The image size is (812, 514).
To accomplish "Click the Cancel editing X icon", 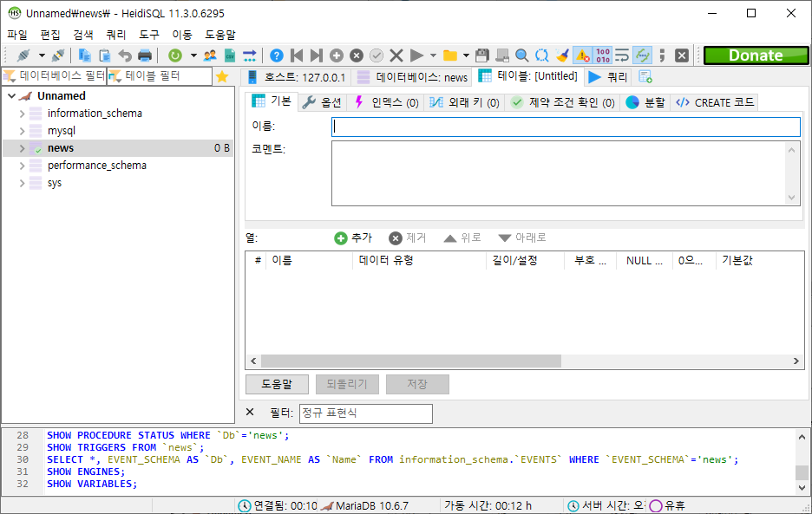I will [x=396, y=55].
